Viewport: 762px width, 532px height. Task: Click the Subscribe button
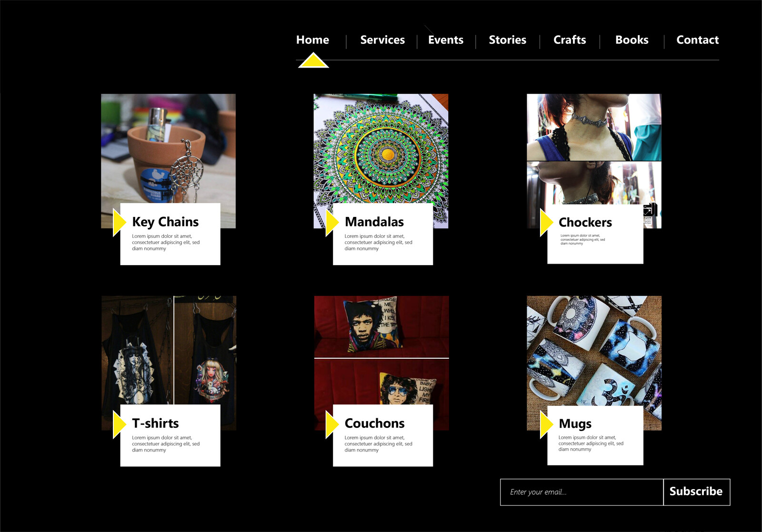(696, 492)
